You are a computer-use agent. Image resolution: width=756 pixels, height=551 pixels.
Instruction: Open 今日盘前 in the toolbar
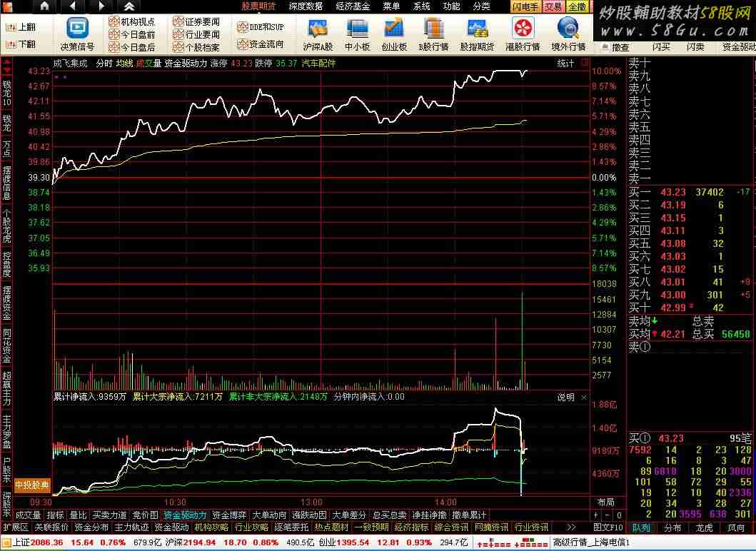point(132,35)
